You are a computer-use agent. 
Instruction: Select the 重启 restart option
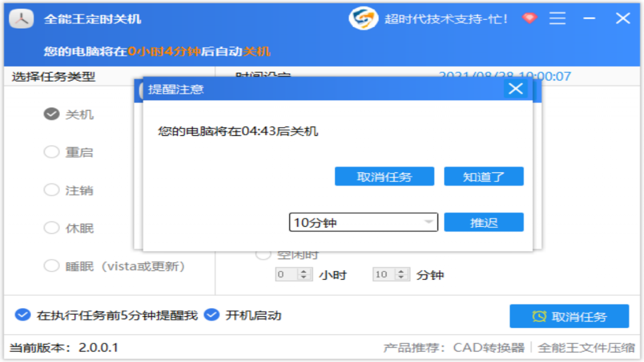[x=51, y=152]
